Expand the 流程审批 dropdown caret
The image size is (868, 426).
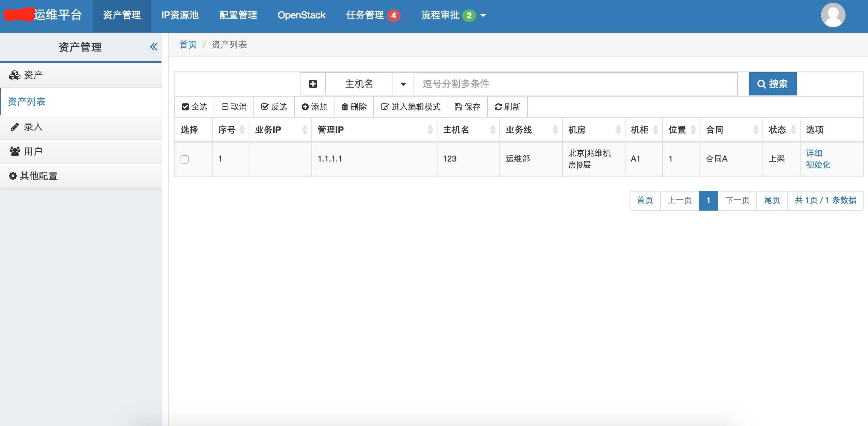pos(483,16)
